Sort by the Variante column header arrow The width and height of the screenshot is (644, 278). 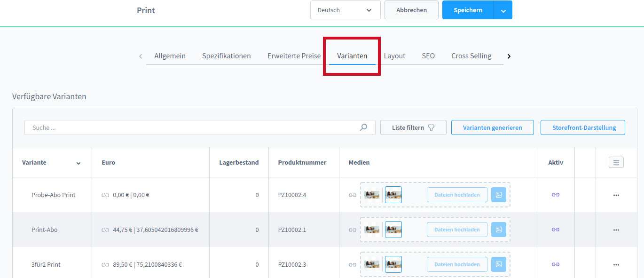(x=79, y=163)
